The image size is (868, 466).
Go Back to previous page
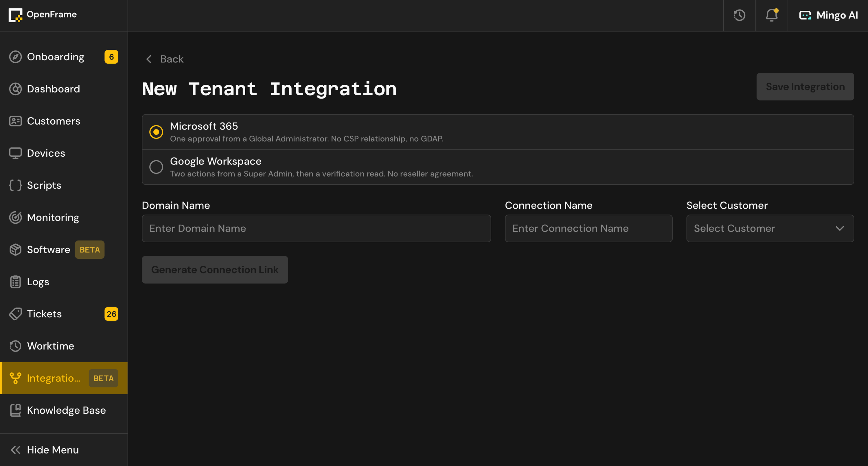165,59
